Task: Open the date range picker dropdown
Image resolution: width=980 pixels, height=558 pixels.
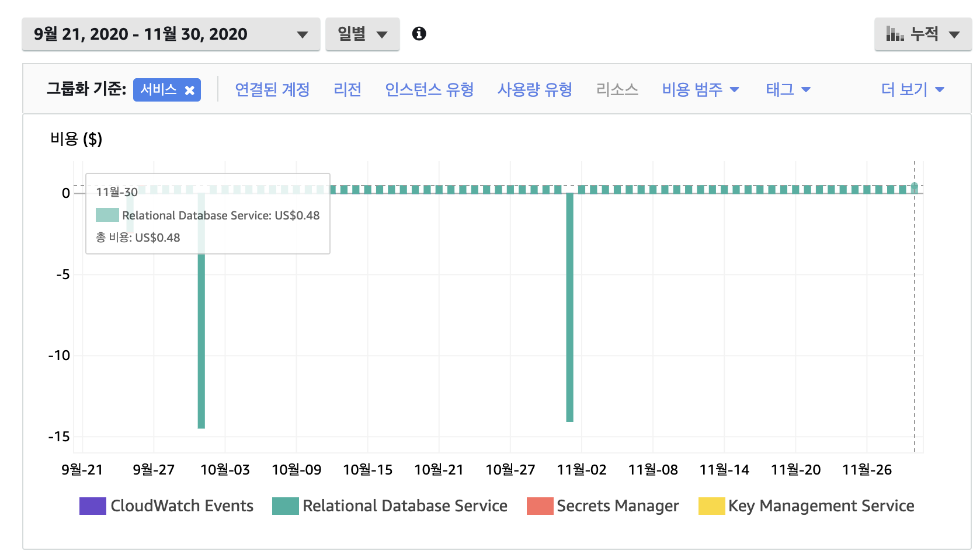Action: point(171,34)
